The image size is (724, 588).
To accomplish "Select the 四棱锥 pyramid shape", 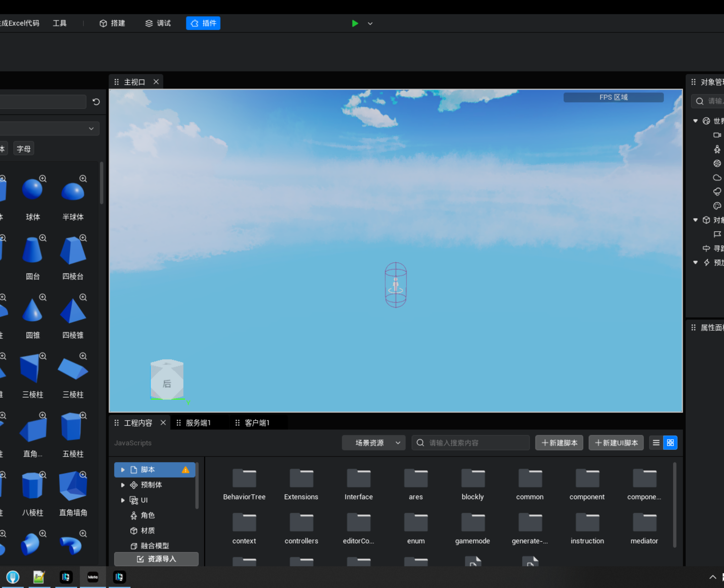I will pos(73,312).
